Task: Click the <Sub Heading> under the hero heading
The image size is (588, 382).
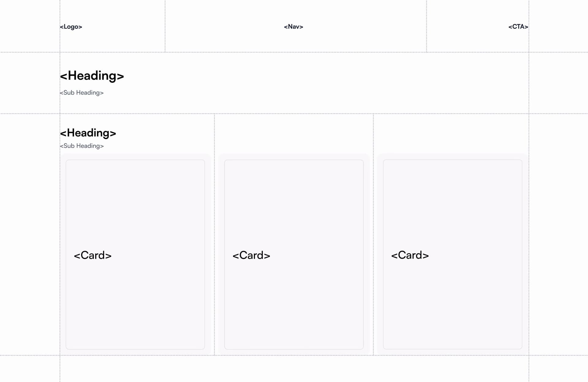Action: pos(82,93)
